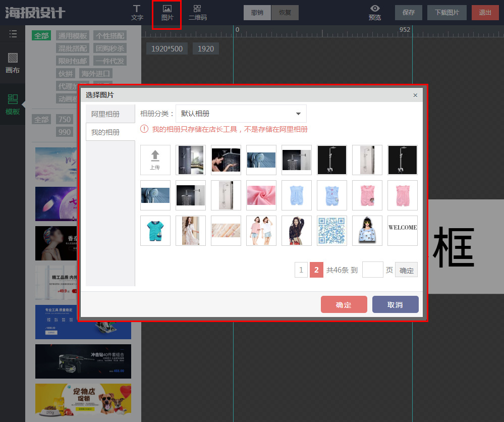Open the 二维码 QR code tool
504x422 pixels.
[197, 13]
